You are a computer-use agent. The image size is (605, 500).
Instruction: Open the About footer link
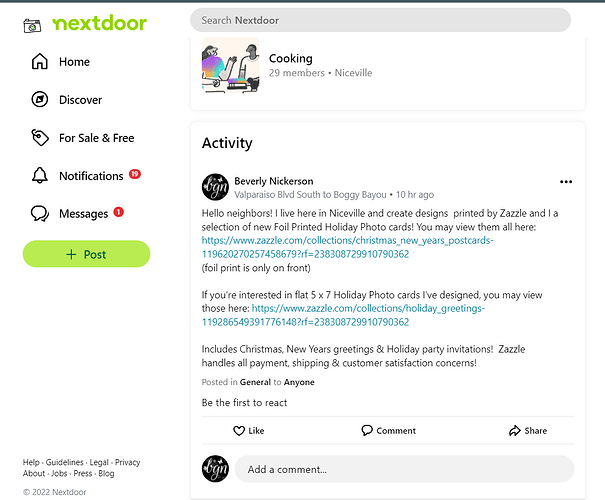34,473
